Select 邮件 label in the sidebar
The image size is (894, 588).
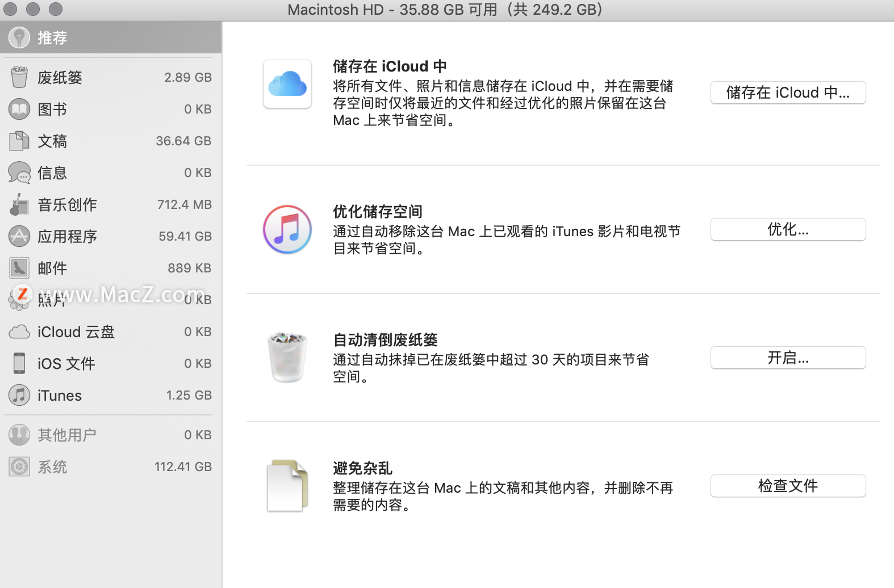point(52,268)
